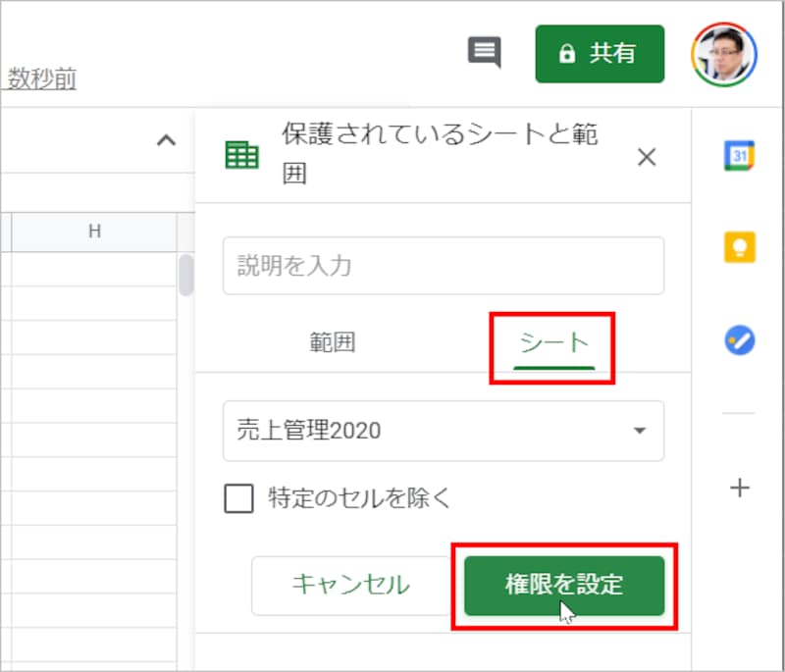Click the 説明を入力 description field
This screenshot has width=785, height=672.
tap(442, 266)
